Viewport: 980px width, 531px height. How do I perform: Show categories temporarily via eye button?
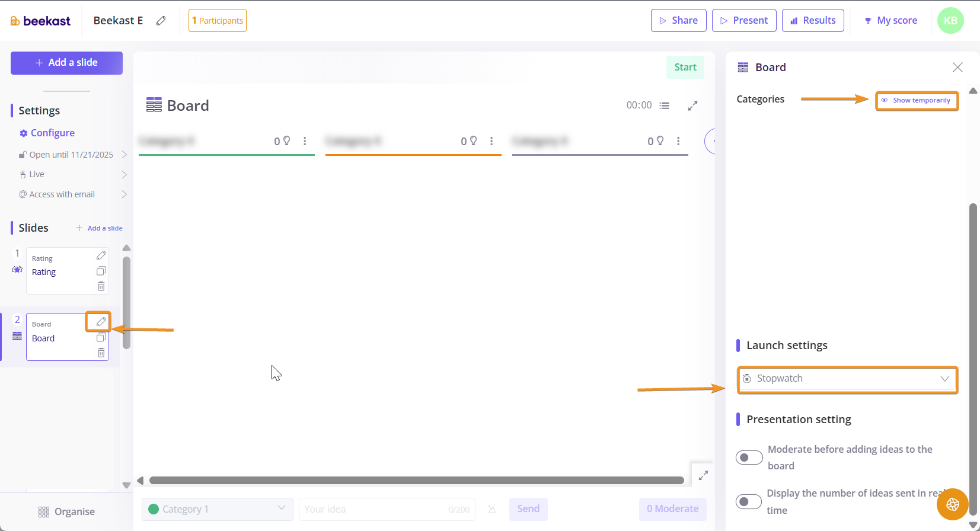click(917, 101)
